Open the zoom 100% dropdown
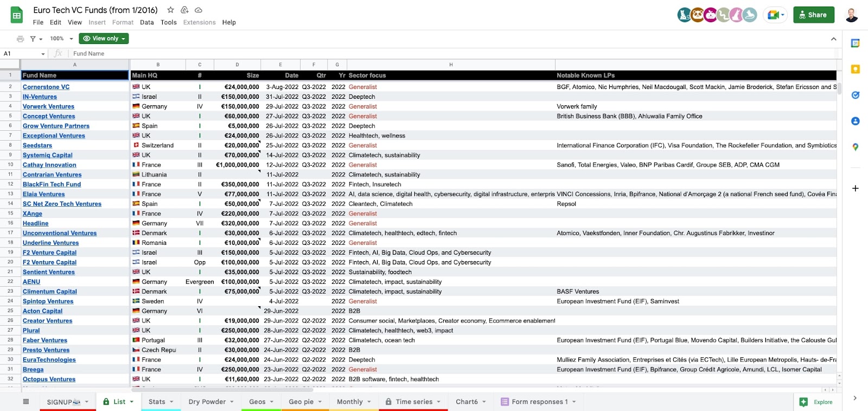Screen dimensions: 868x411 pyautogui.click(x=61, y=39)
